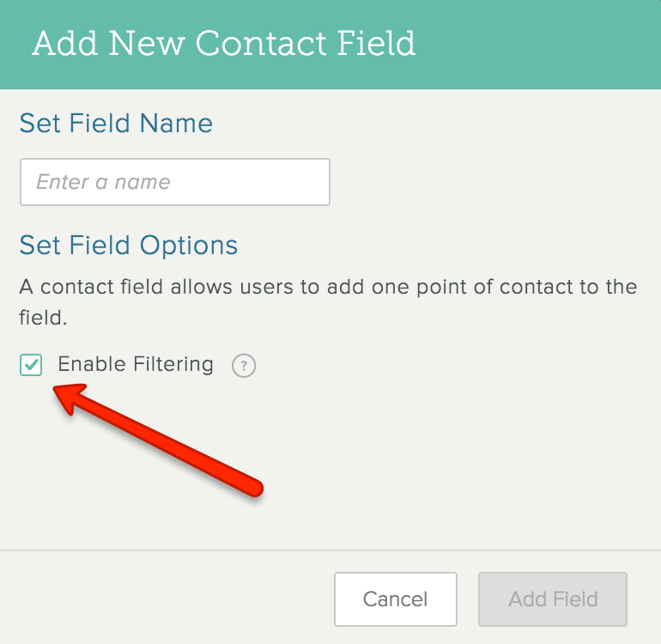
Task: Select the Set Field Options heading
Action: 129,246
